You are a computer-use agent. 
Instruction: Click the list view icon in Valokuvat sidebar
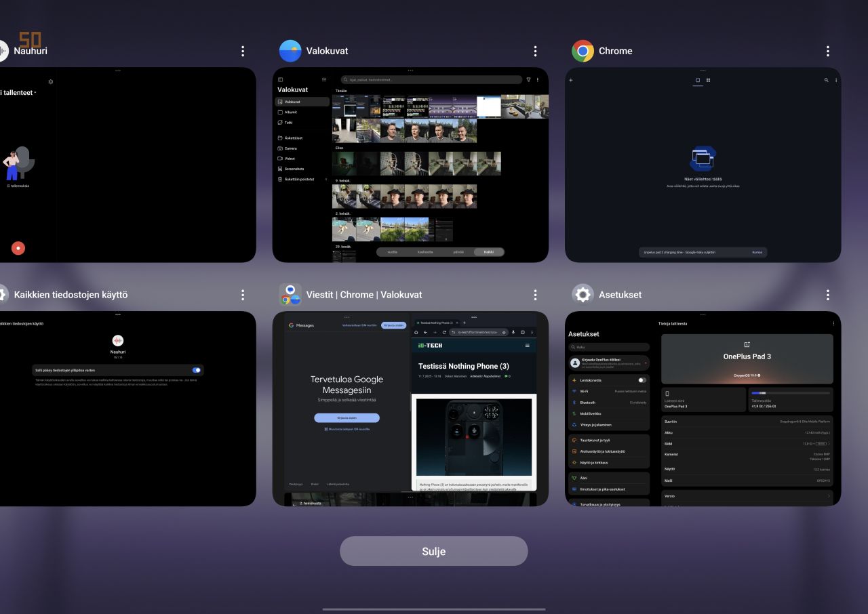324,80
